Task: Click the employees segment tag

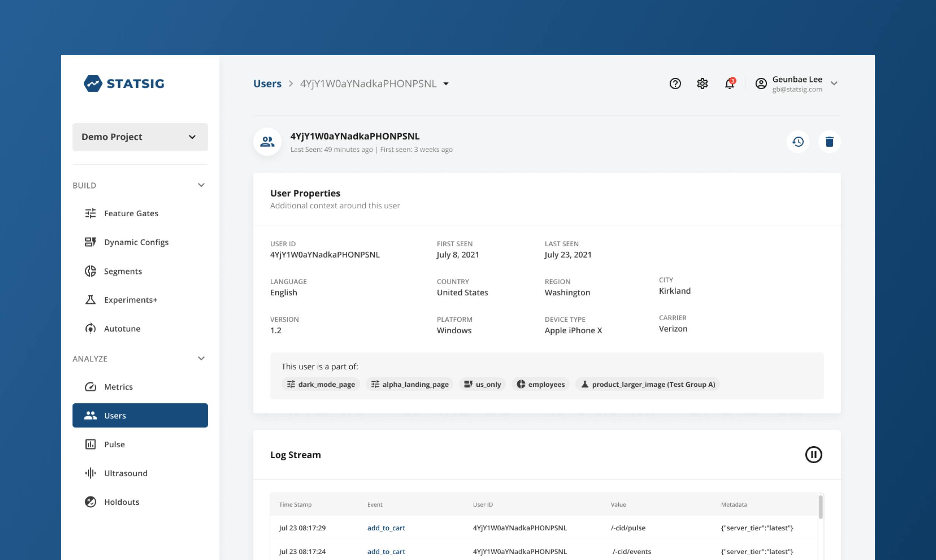Action: [x=541, y=384]
